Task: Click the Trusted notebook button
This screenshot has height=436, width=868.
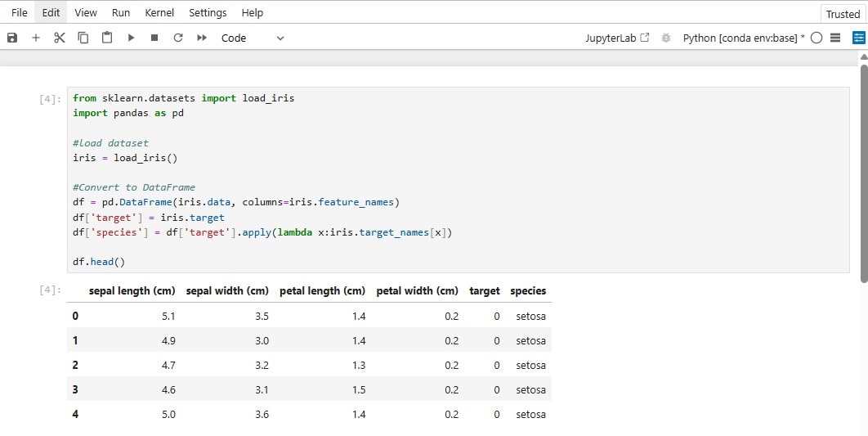Action: 843,14
